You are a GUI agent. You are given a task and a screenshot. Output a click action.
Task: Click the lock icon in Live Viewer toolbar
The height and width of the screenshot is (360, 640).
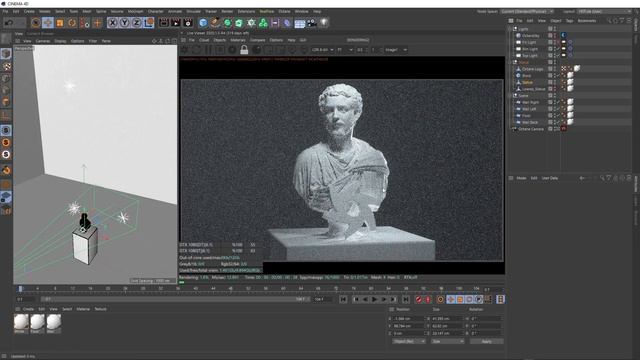[244, 50]
